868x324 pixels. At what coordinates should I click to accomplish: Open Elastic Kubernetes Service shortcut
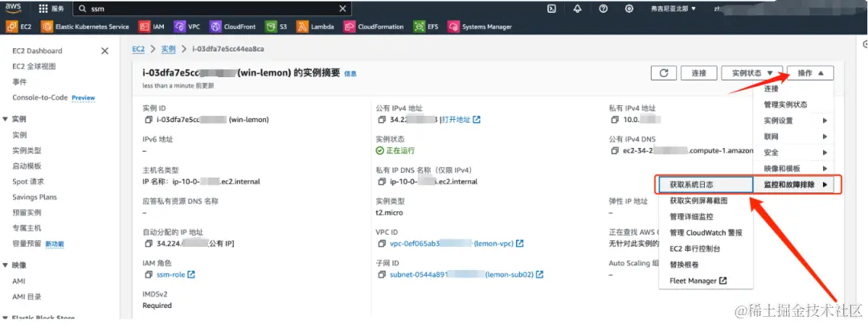85,27
